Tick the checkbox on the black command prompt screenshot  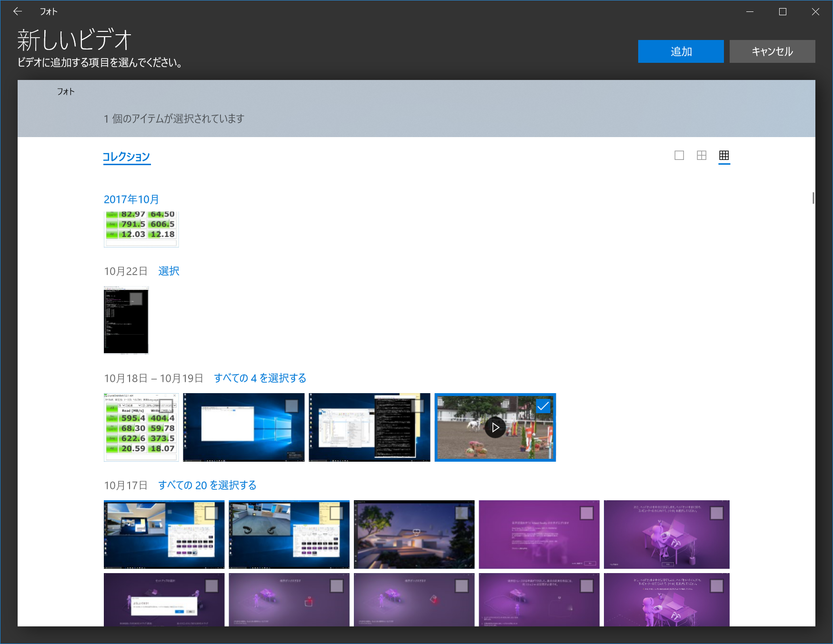click(136, 298)
